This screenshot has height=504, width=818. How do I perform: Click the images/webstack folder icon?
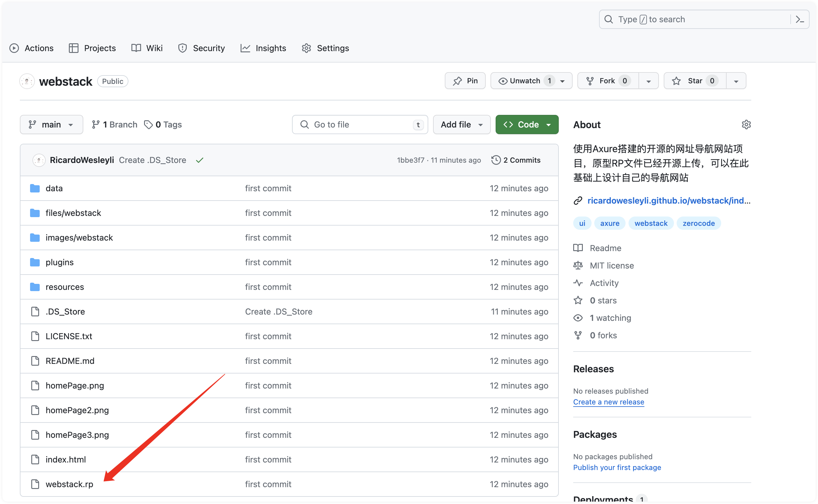(x=35, y=238)
